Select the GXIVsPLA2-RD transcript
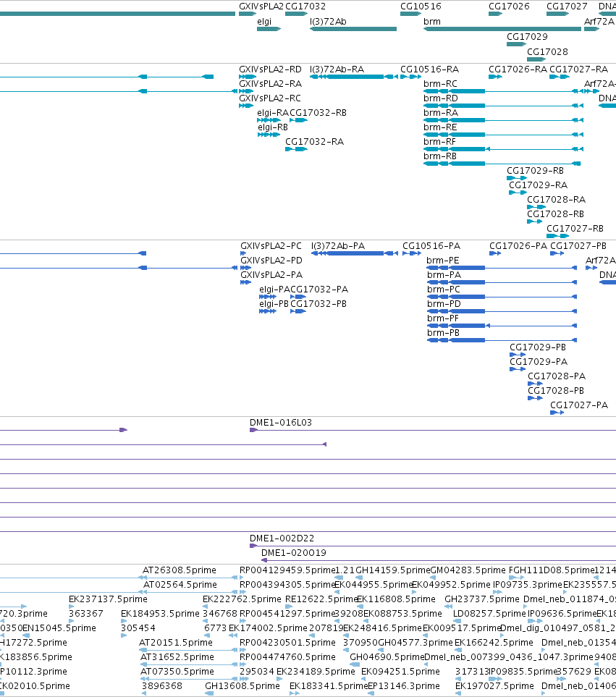Screen dimensions: 616x697 pos(248,77)
